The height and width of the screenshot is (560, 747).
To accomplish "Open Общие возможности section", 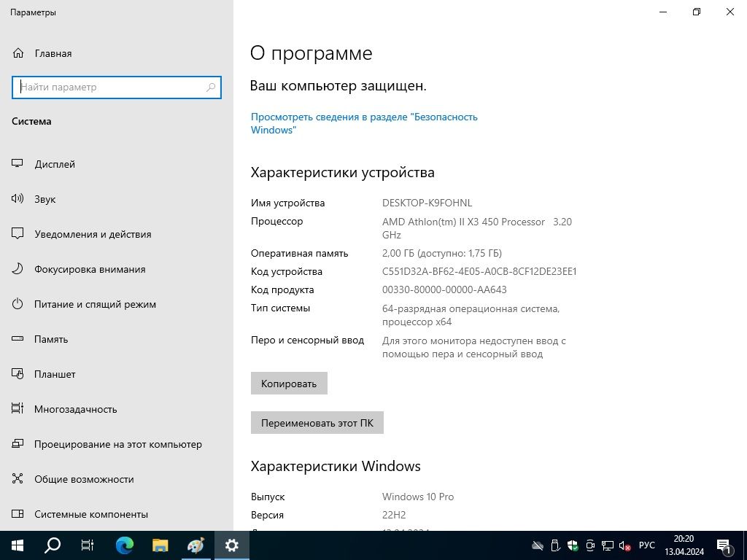I will 84,479.
